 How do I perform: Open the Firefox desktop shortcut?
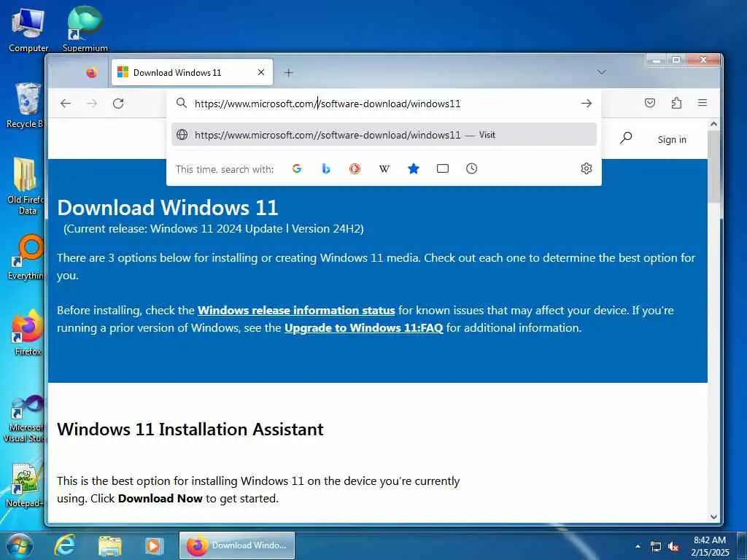pyautogui.click(x=28, y=332)
